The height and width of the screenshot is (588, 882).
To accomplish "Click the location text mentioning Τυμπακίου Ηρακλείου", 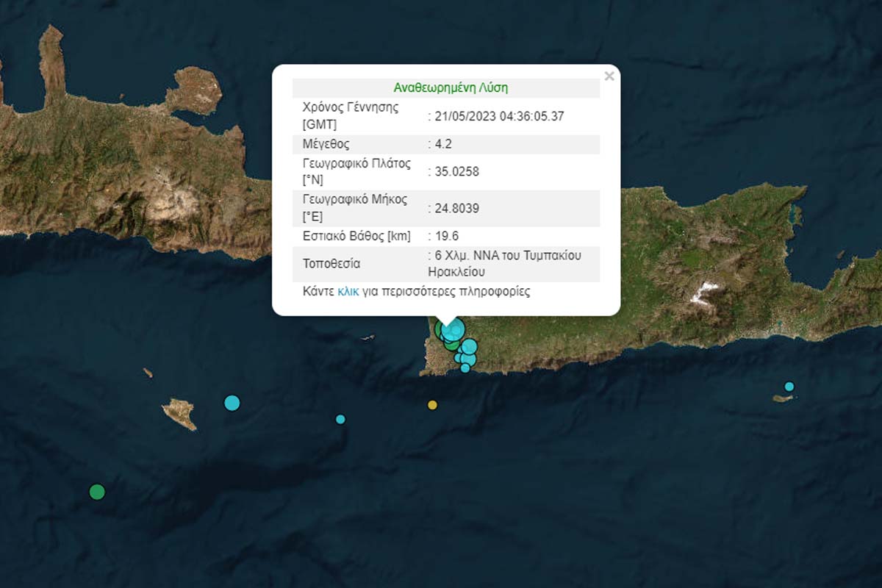I will tap(506, 263).
